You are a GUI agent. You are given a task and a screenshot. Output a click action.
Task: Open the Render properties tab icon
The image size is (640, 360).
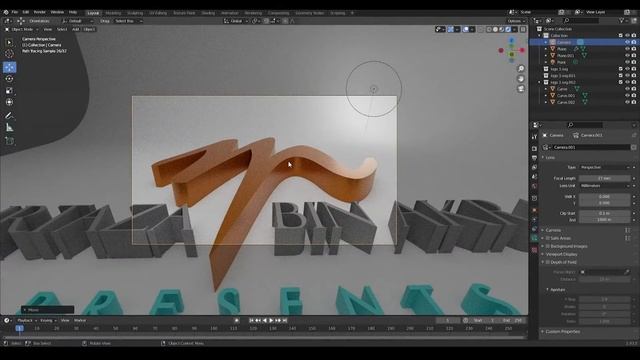tap(534, 149)
